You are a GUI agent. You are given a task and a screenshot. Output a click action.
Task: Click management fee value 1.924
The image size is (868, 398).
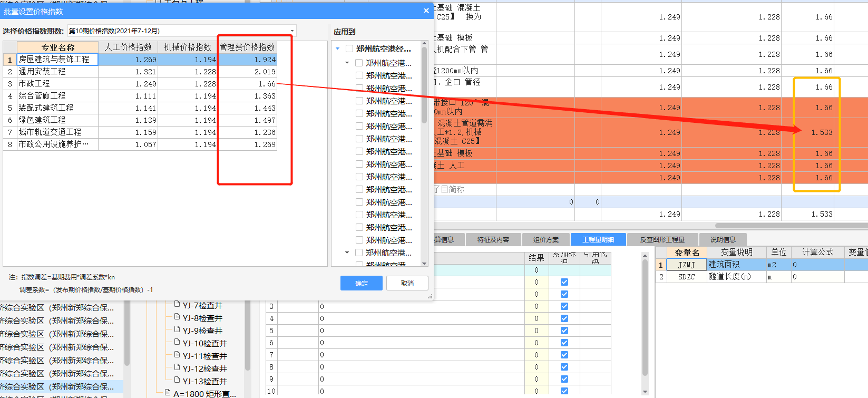[247, 60]
